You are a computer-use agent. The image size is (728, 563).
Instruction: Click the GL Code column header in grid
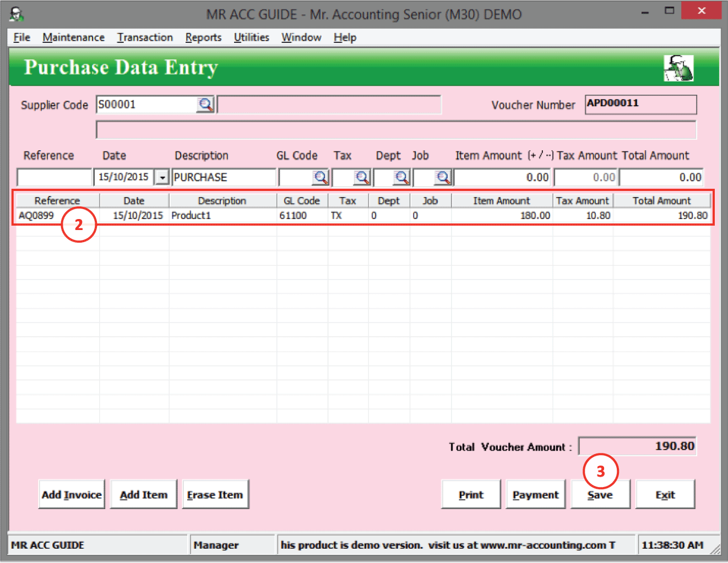point(302,201)
